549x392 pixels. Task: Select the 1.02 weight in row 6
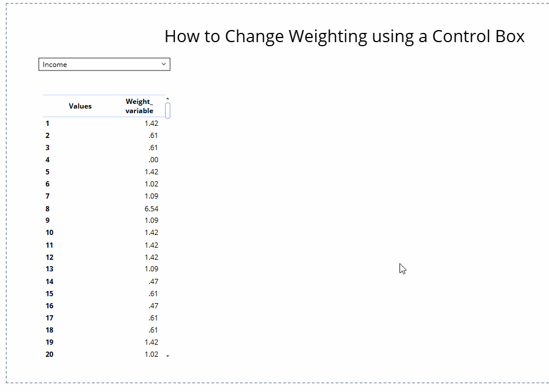(x=151, y=184)
